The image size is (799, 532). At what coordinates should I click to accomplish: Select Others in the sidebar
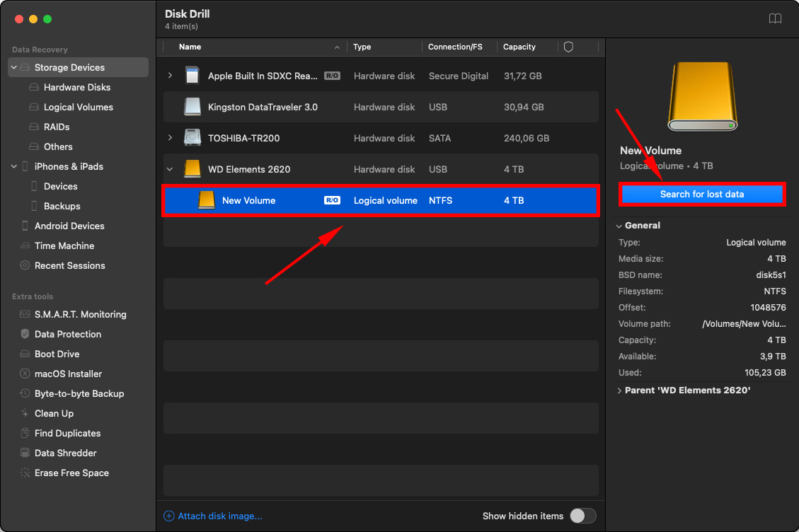tap(58, 146)
